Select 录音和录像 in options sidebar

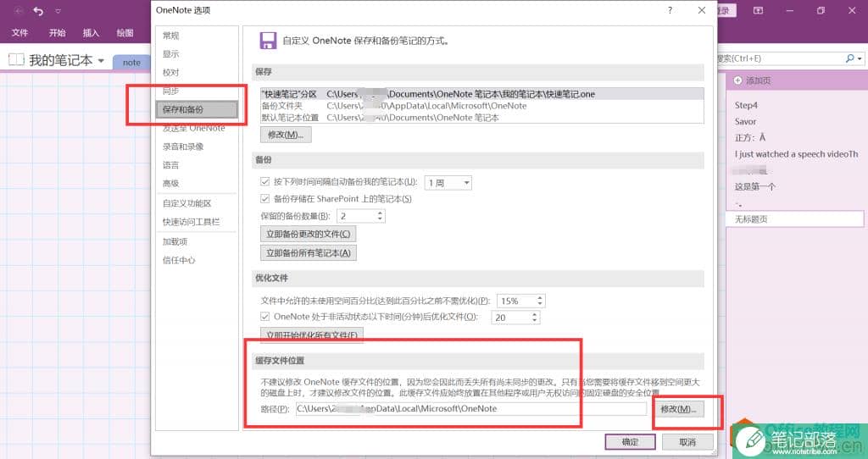pyautogui.click(x=197, y=147)
